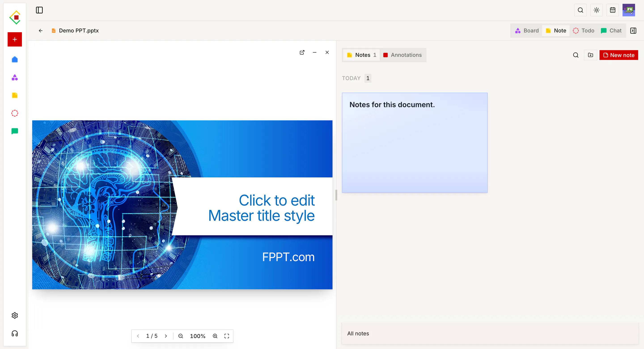Minimize the document viewer
The height and width of the screenshot is (349, 644).
[314, 52]
